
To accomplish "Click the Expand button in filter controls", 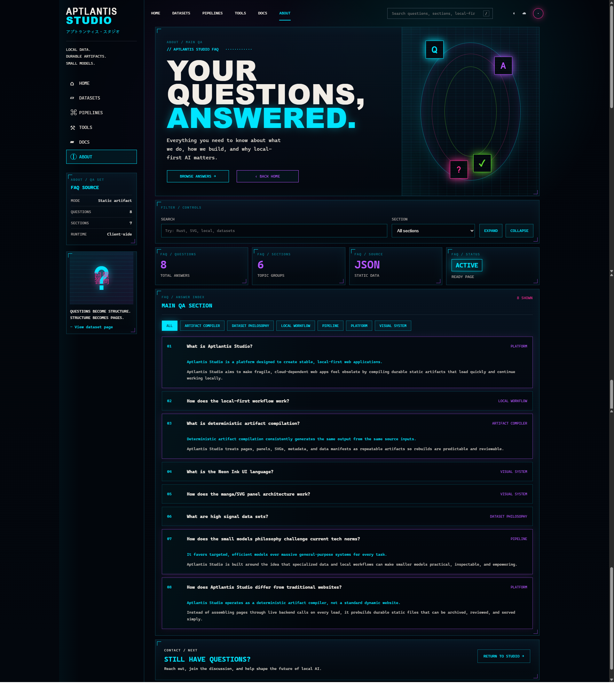I will coord(491,231).
